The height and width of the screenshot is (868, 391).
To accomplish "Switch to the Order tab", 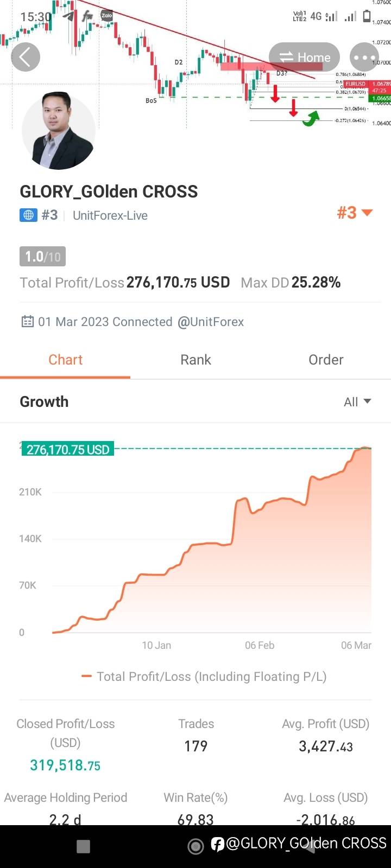I will (x=326, y=360).
